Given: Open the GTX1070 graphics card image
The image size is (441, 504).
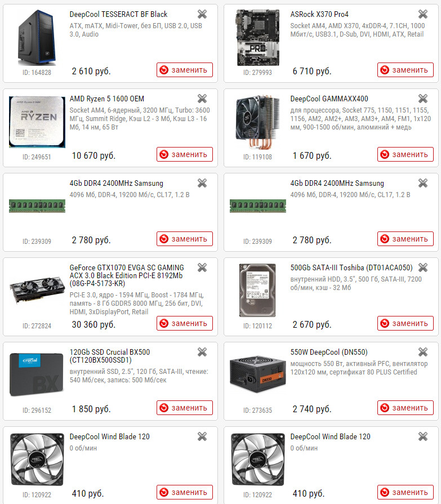Looking at the screenshot, I should click(x=37, y=291).
